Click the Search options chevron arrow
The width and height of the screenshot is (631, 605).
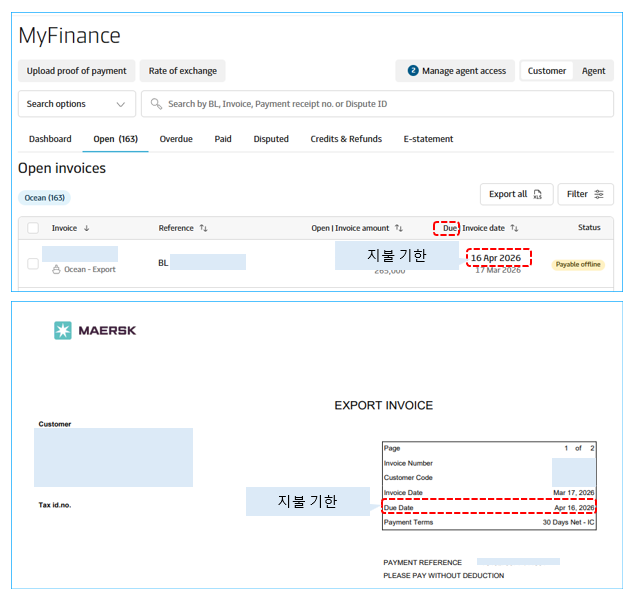120,104
